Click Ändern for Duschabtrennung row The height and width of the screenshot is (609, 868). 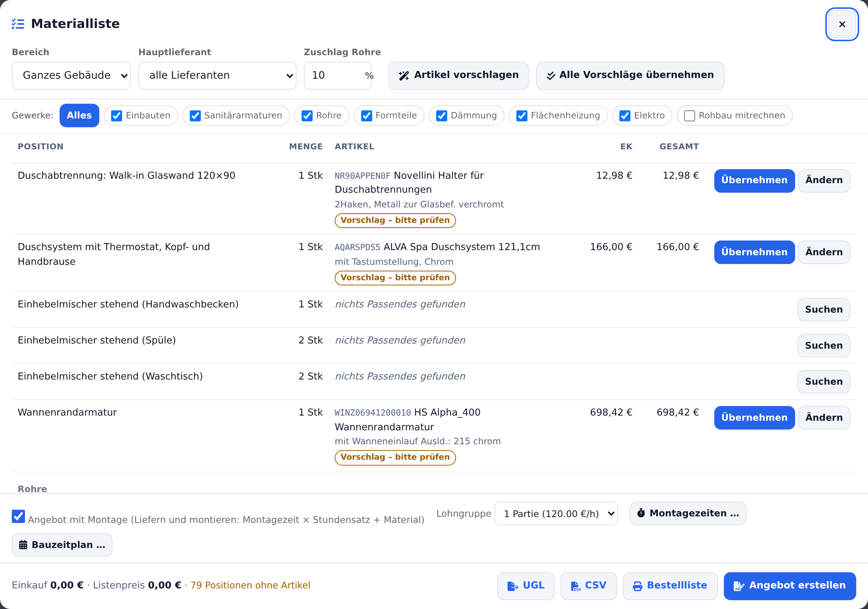coord(823,181)
